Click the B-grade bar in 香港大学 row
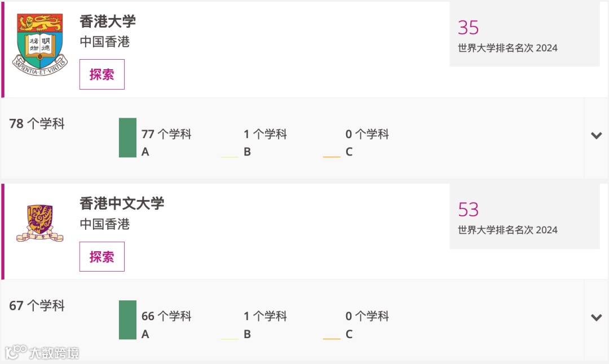 click(x=230, y=157)
